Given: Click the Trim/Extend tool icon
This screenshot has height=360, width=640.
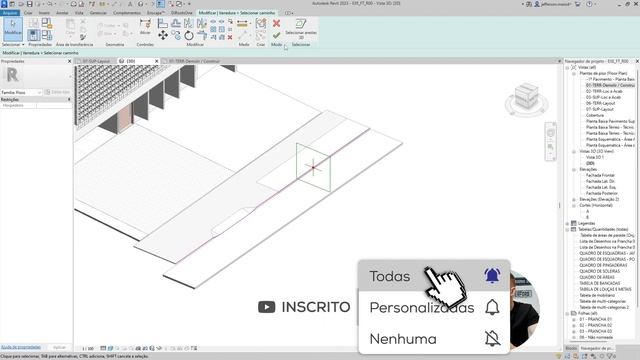Looking at the screenshot, I should coord(202,36).
